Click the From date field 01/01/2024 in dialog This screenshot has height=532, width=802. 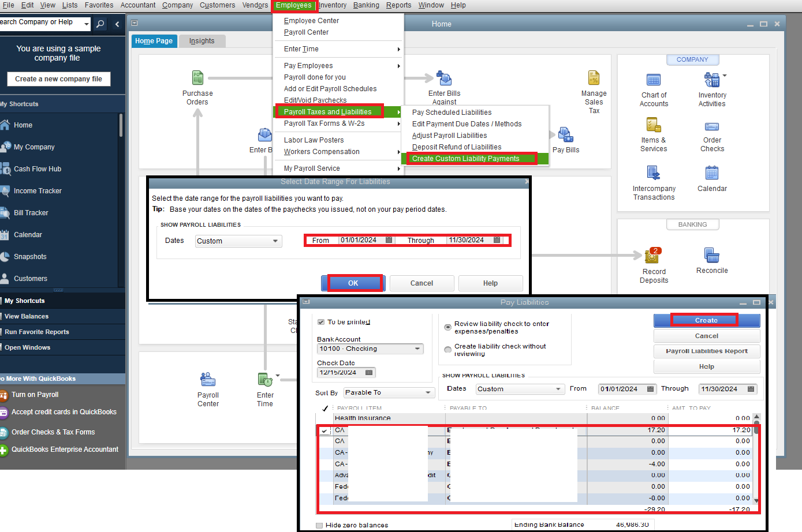[361, 240]
